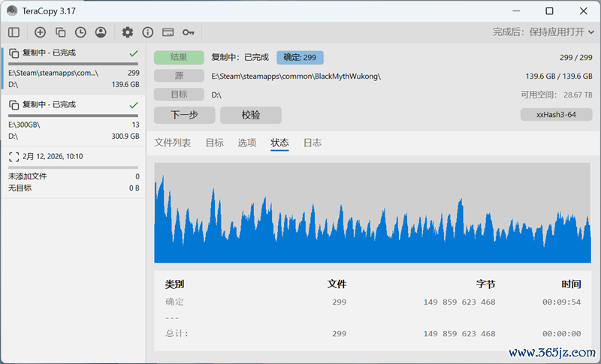
Task: Open the history clock icon
Action: pos(80,32)
